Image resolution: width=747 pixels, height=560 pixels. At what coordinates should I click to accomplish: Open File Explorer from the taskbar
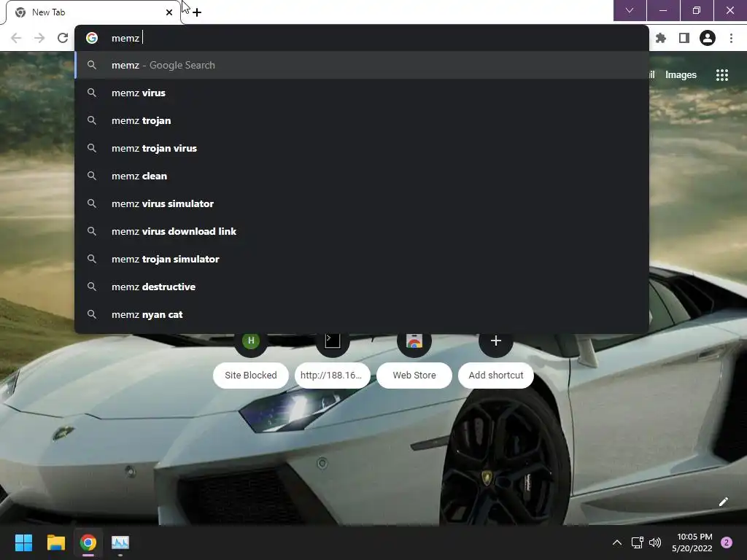55,542
